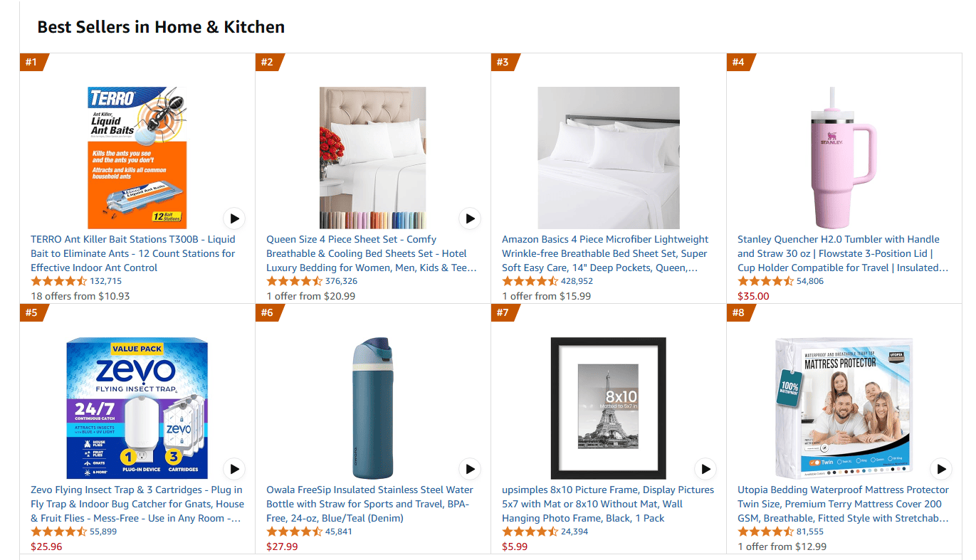
Task: Play the upsimples Picture Frame video
Action: click(x=705, y=469)
